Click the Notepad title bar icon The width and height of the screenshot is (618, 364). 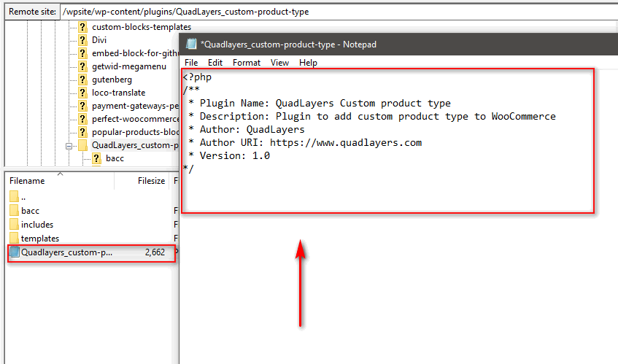(191, 44)
